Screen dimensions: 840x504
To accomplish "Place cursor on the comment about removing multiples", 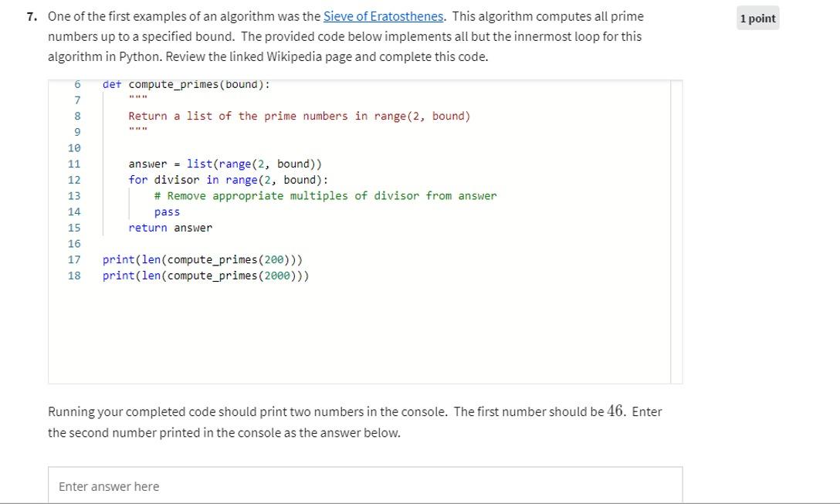I will [x=324, y=195].
